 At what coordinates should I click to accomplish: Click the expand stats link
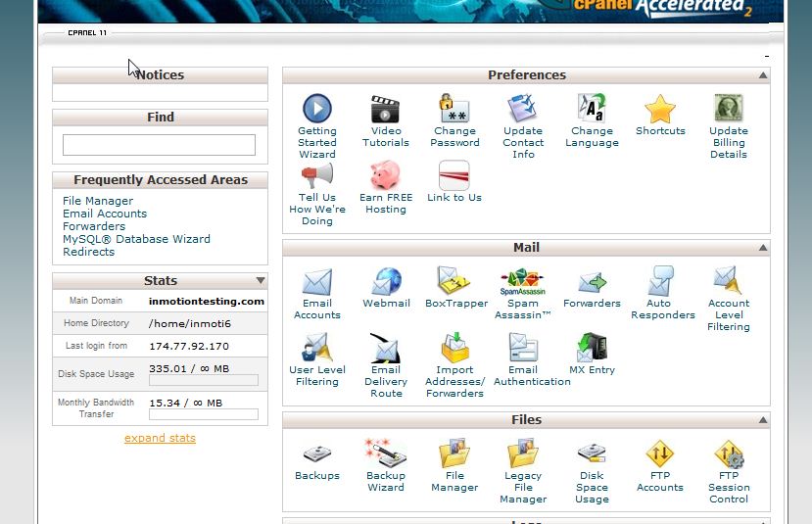160,438
